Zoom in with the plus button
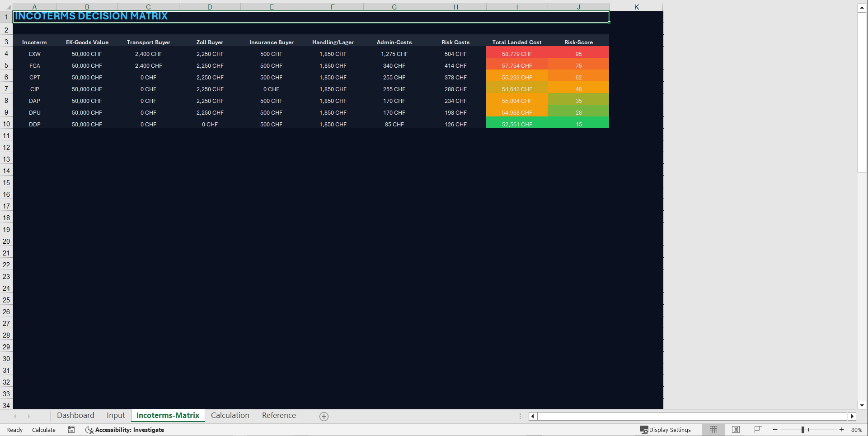Viewport: 868px width, 436px height. pyautogui.click(x=841, y=430)
